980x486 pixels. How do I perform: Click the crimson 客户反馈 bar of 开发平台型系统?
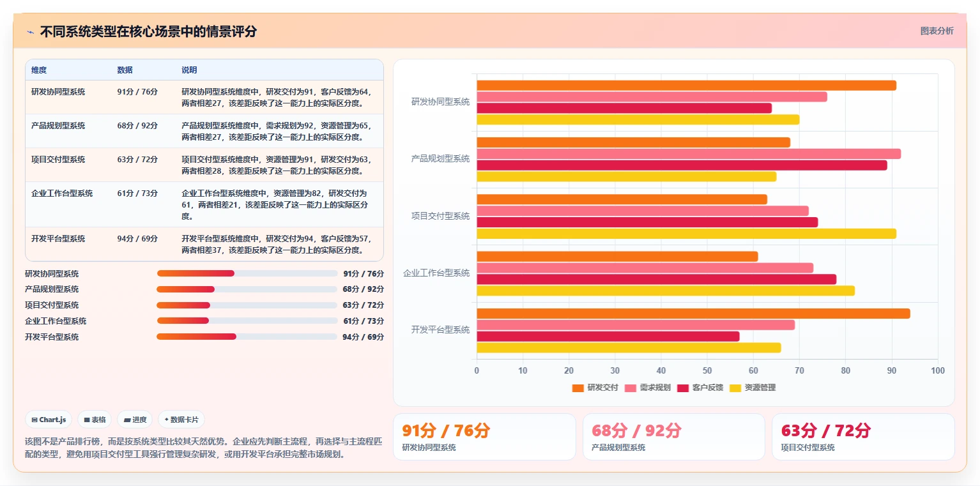[608, 336]
